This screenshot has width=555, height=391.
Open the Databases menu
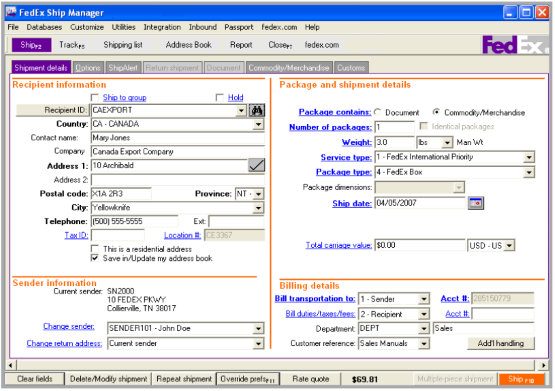[44, 27]
